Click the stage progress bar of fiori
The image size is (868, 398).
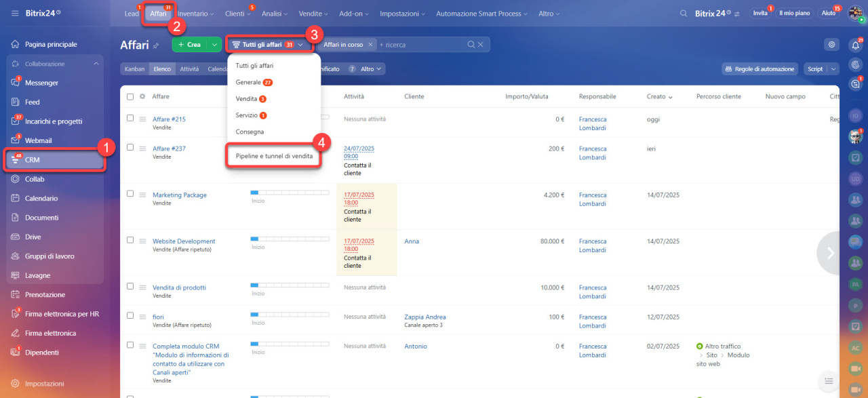coord(290,315)
